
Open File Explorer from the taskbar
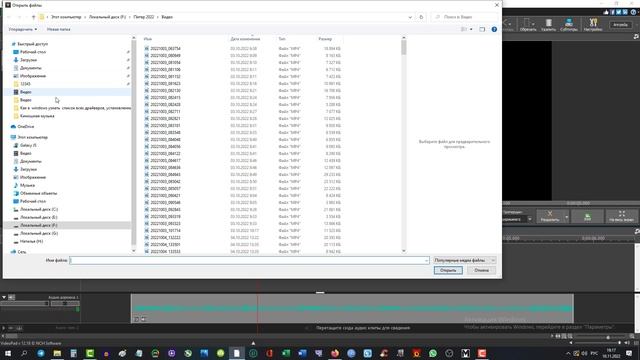(57, 353)
